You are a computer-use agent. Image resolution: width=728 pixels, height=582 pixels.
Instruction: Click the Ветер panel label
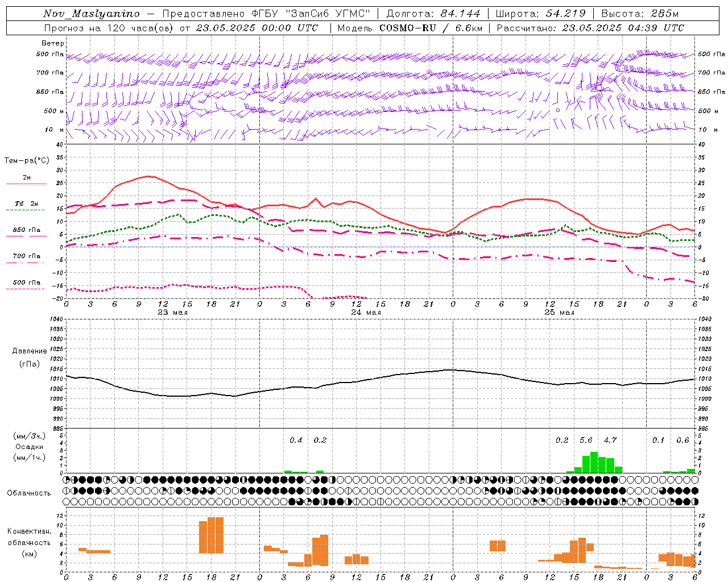pyautogui.click(x=53, y=43)
